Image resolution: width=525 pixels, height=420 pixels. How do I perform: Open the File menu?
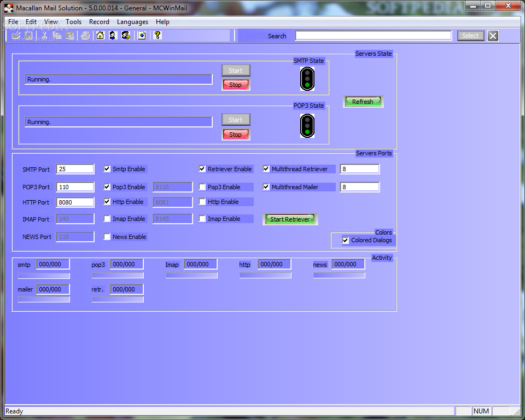13,22
